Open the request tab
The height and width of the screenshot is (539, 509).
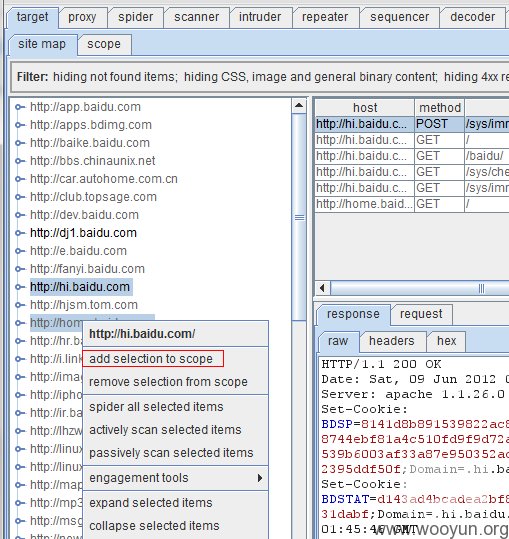tap(421, 314)
